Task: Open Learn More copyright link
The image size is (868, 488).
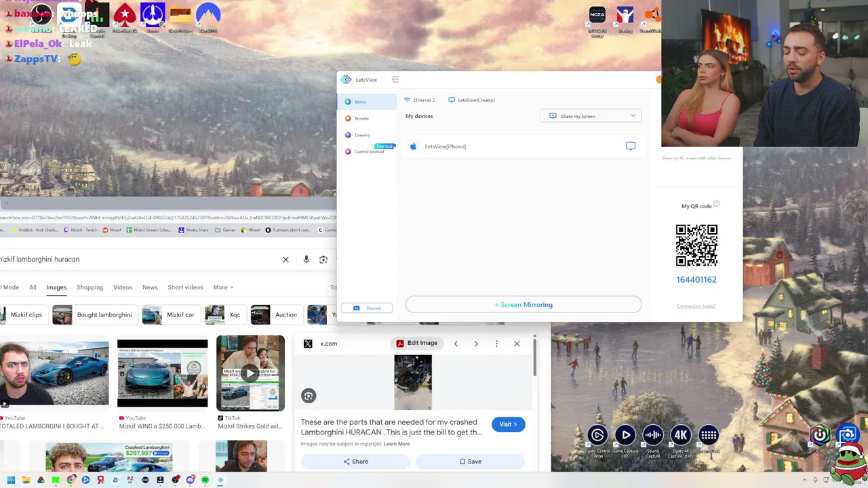Action: [x=397, y=444]
